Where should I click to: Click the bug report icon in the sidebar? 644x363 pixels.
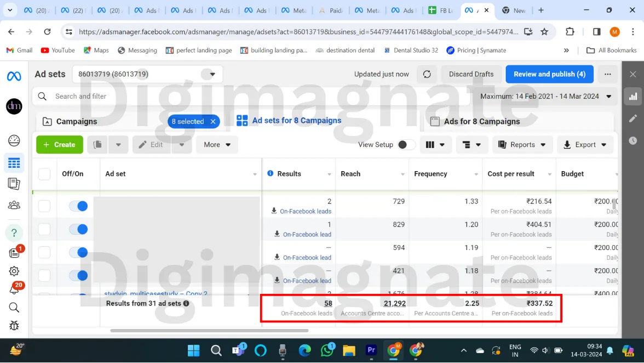click(14, 326)
